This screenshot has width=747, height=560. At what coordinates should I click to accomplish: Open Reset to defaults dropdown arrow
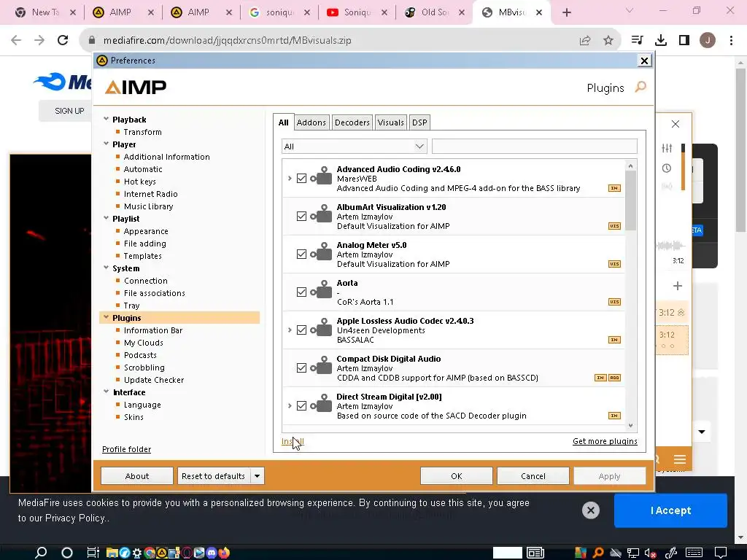coord(258,475)
